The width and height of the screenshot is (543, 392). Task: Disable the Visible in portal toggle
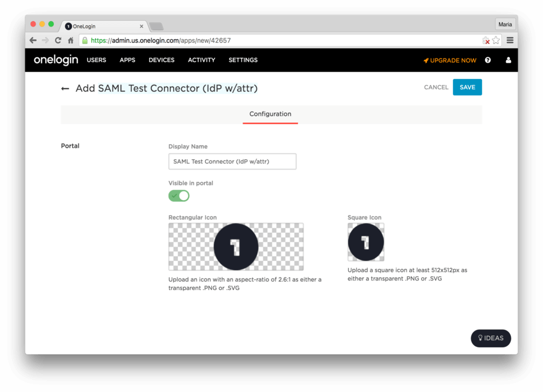tap(179, 196)
